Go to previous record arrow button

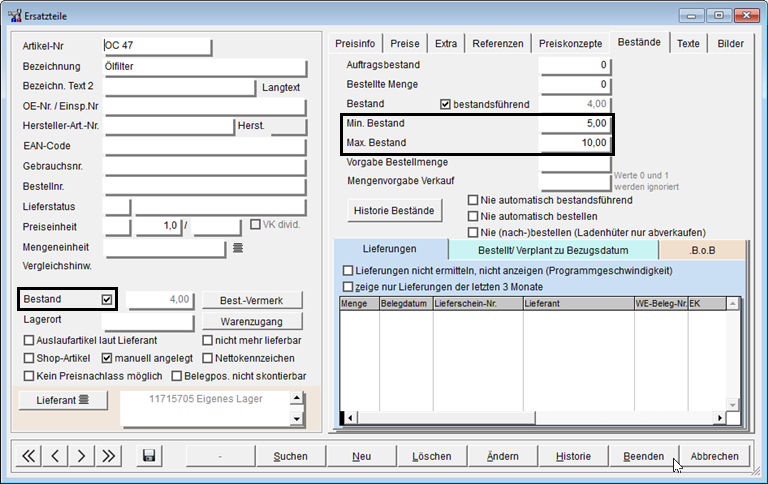(x=55, y=456)
